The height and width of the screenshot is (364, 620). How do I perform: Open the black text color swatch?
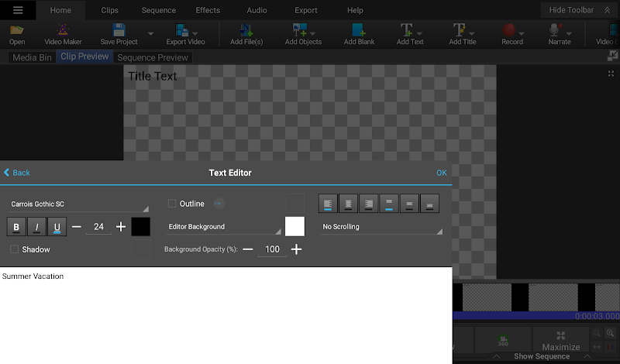[x=141, y=227]
